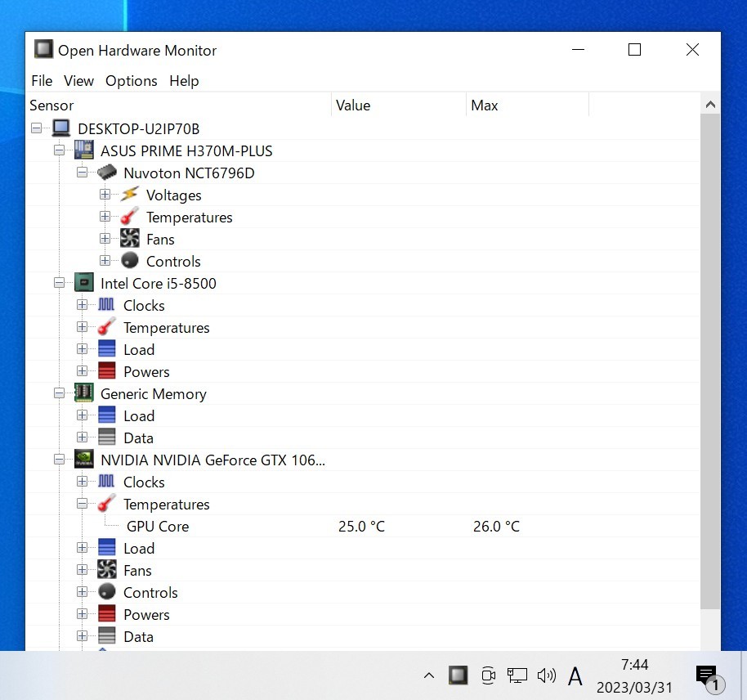747x700 pixels.
Task: Click the Meet Now tray icon
Action: [x=488, y=675]
